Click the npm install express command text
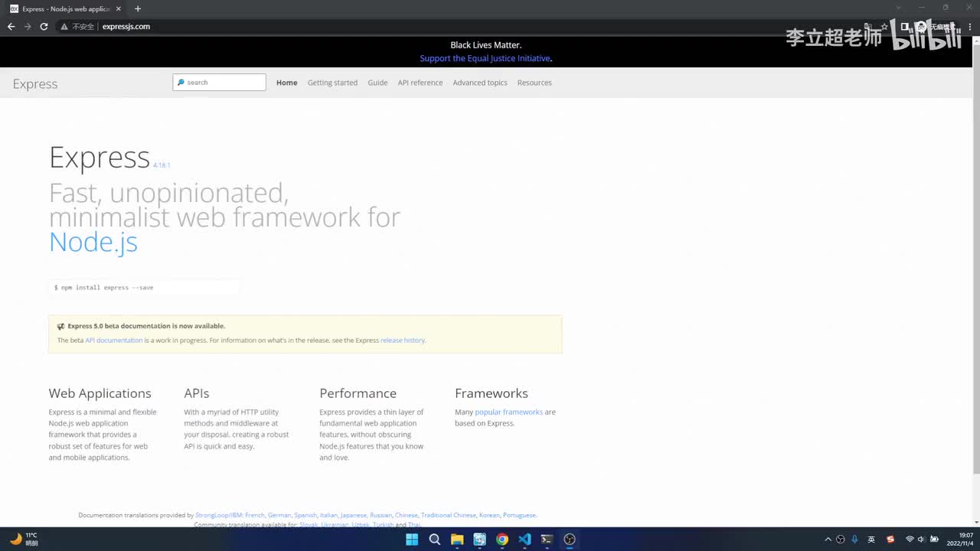Image resolution: width=980 pixels, height=551 pixels. click(x=104, y=288)
